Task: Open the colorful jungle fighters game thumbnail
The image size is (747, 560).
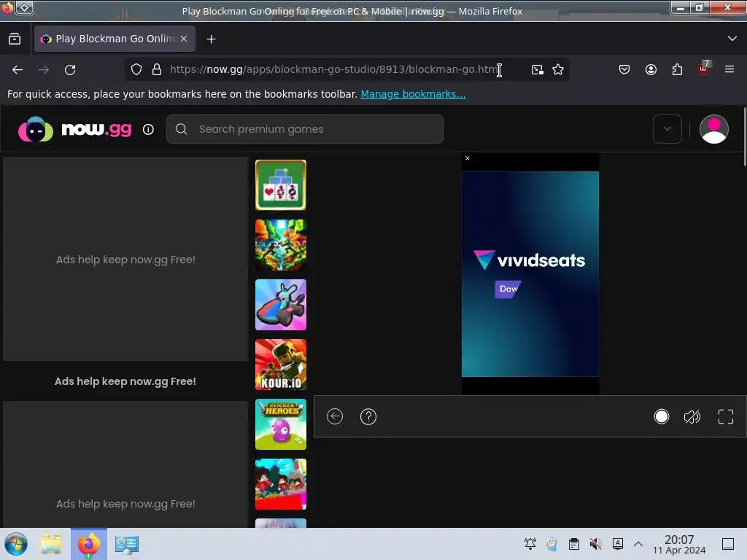Action: click(281, 245)
